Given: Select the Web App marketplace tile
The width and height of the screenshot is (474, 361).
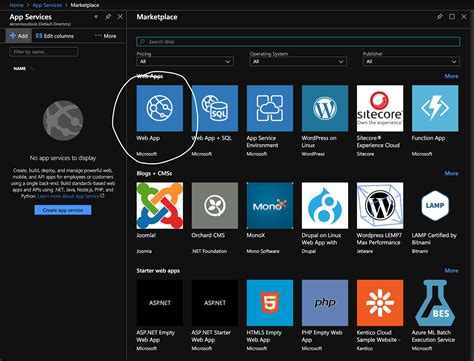Looking at the screenshot, I should tap(160, 108).
